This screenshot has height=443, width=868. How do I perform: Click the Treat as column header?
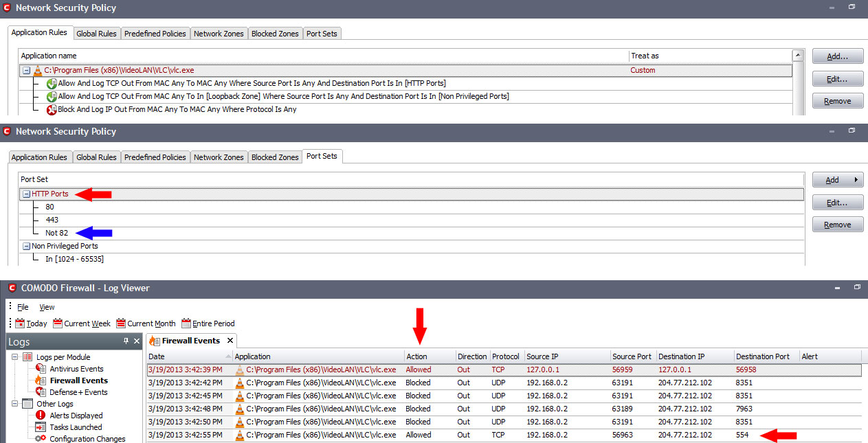point(710,56)
